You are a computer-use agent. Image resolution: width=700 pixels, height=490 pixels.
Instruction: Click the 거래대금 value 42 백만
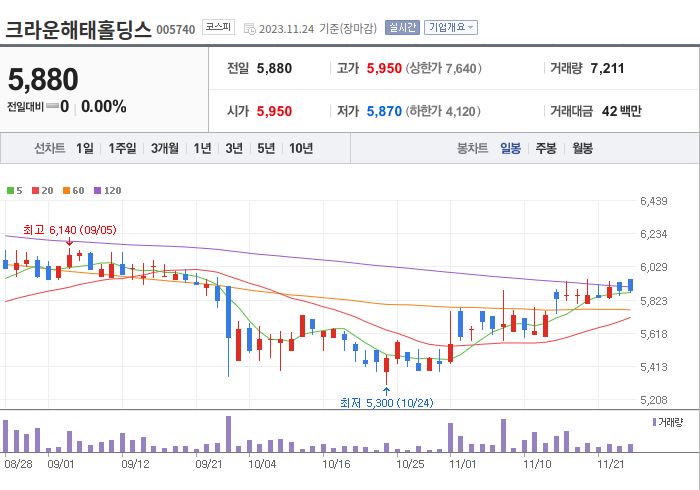coord(622,111)
